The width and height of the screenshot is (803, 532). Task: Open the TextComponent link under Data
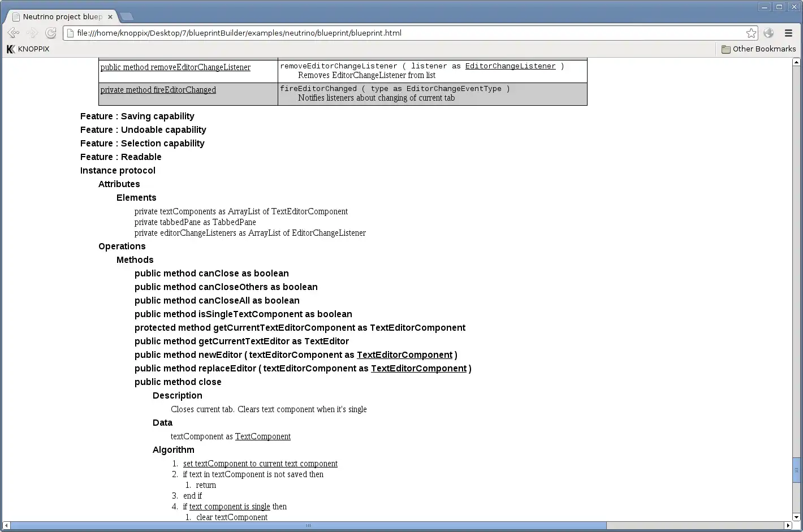point(263,436)
